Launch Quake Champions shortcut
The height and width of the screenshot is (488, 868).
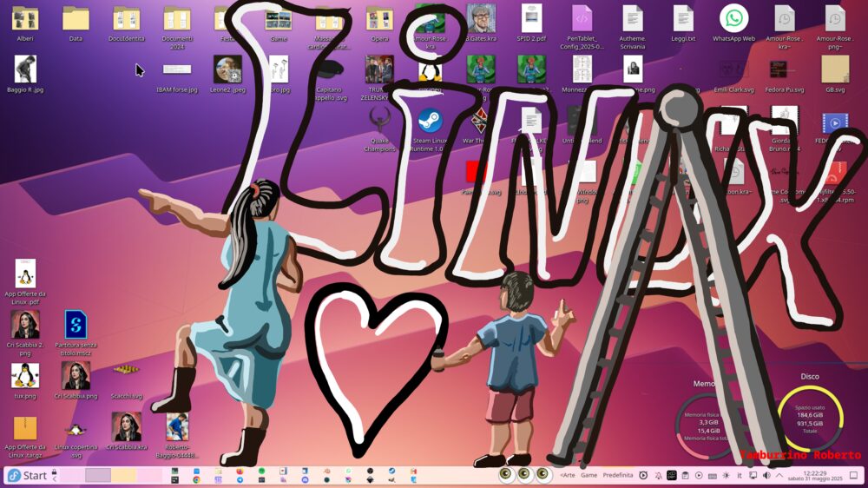(x=380, y=129)
